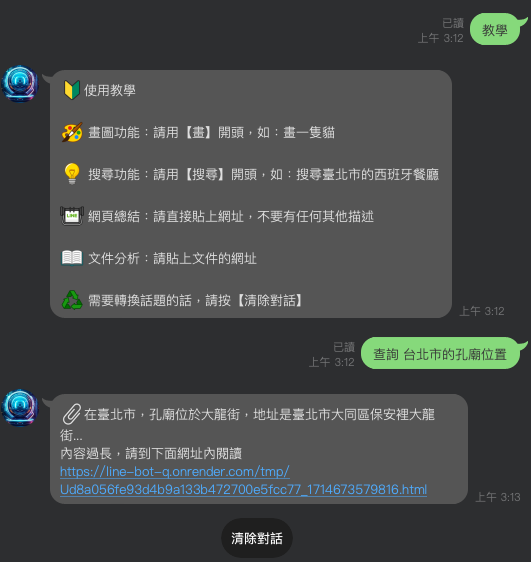Screen dimensions: 531x562
Task: Click the LINE calendar emoji for 網頁總結
Action: pos(72,216)
